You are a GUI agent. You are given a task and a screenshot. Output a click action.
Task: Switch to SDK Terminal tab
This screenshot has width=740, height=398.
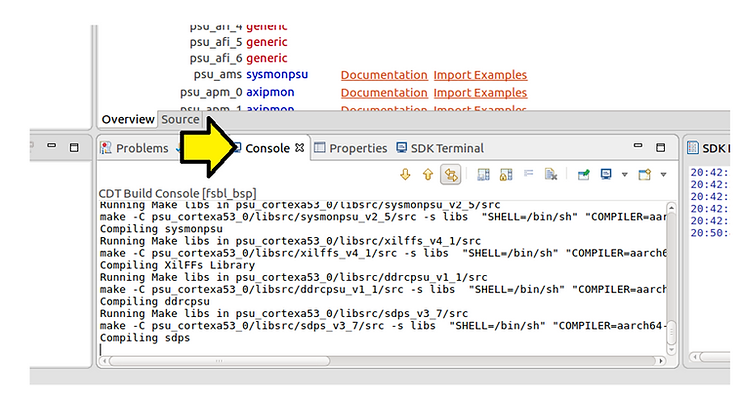[440, 148]
